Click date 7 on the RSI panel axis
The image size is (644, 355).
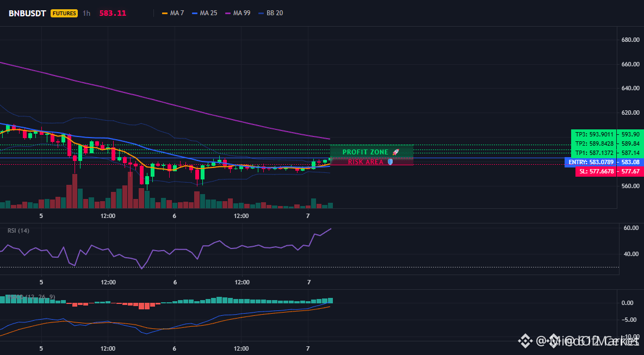click(x=308, y=282)
